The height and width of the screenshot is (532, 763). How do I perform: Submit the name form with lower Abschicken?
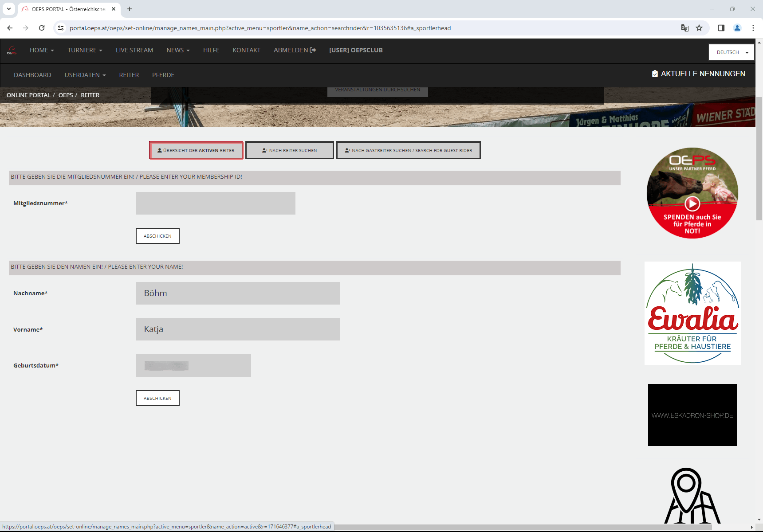(x=157, y=398)
